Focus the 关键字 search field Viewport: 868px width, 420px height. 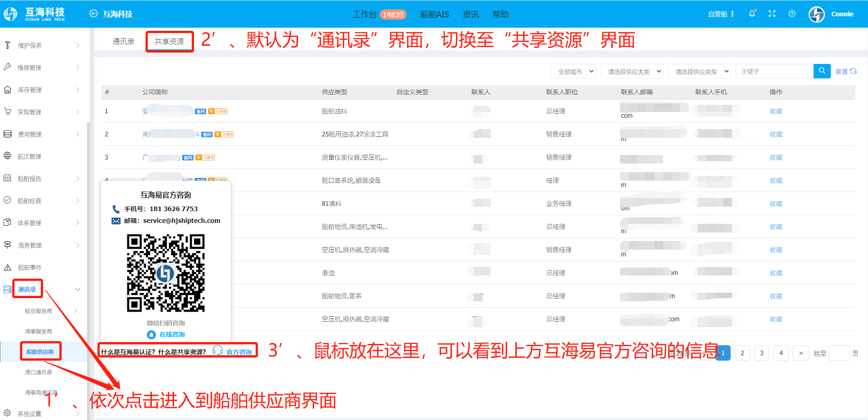tap(775, 71)
